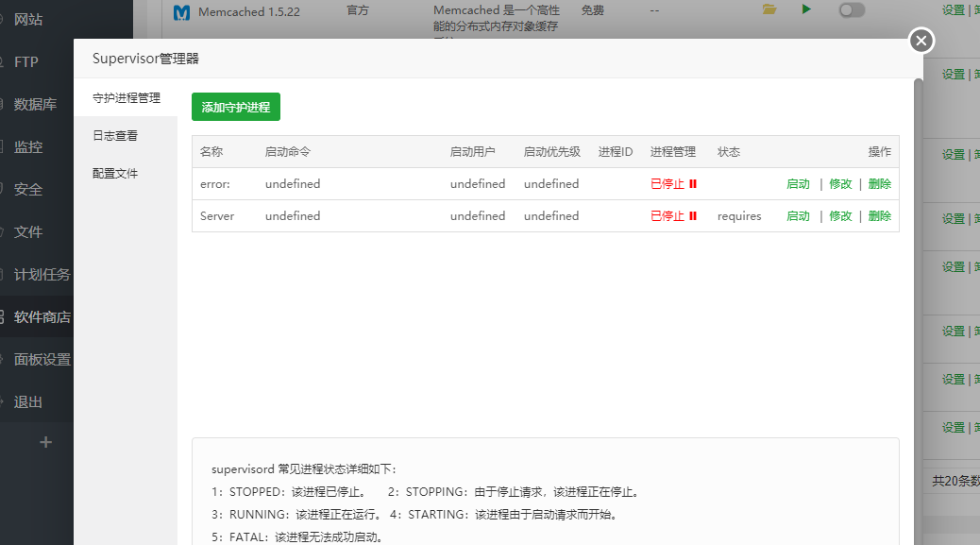The image size is (980, 545).
Task: Open 数据库 in the sidebar
Action: (x=35, y=105)
